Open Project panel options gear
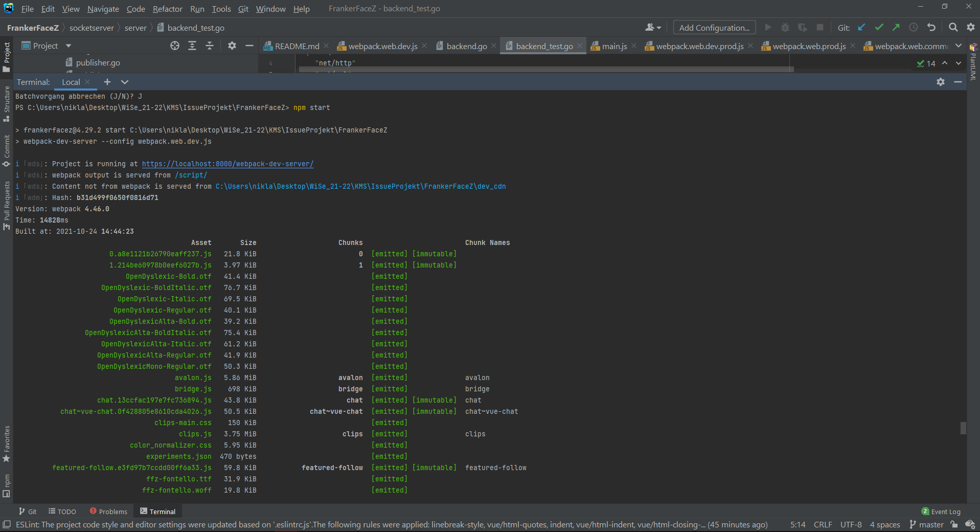The image size is (980, 532). pos(232,46)
